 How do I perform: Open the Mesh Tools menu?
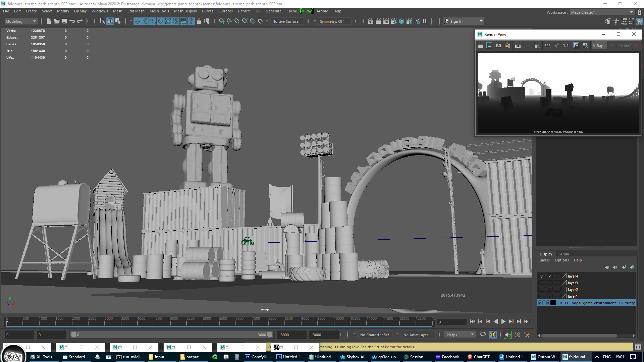[159, 11]
